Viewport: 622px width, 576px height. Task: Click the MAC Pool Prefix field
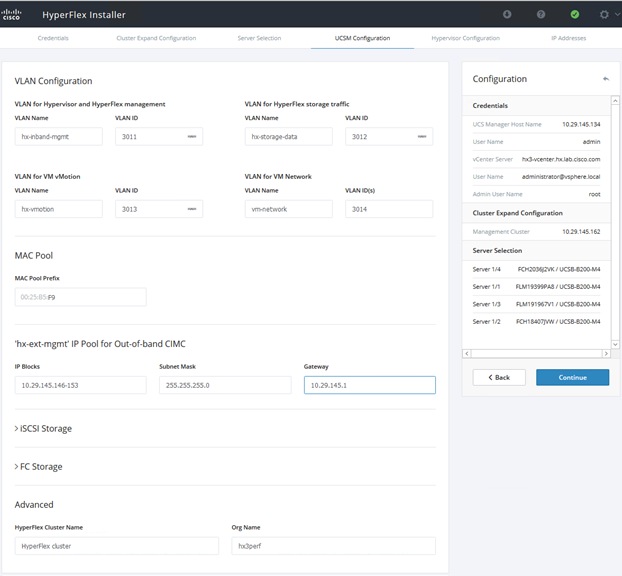coord(81,297)
